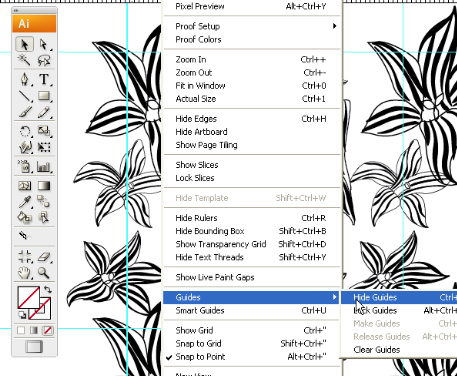
Task: Change Screen Mode button at toolbox bottom
Action: coord(34,346)
